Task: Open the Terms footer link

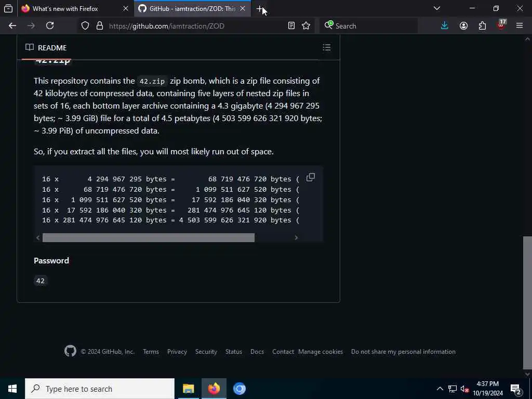Action: click(x=151, y=352)
